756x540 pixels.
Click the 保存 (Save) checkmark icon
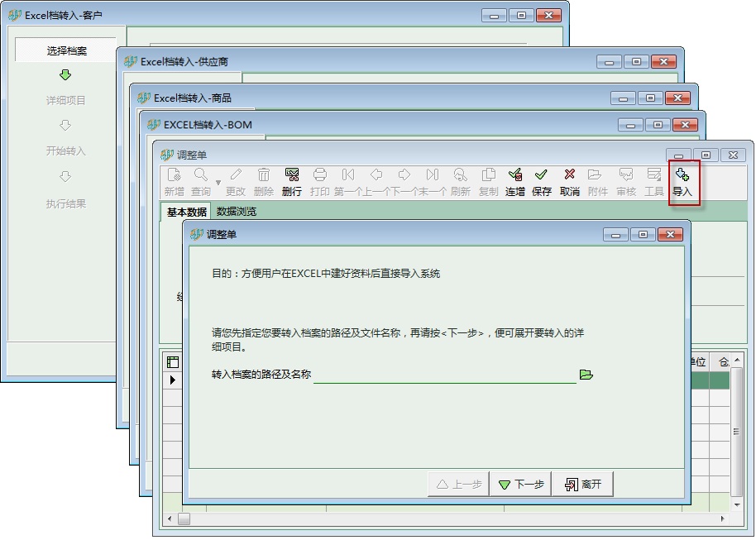pos(541,182)
